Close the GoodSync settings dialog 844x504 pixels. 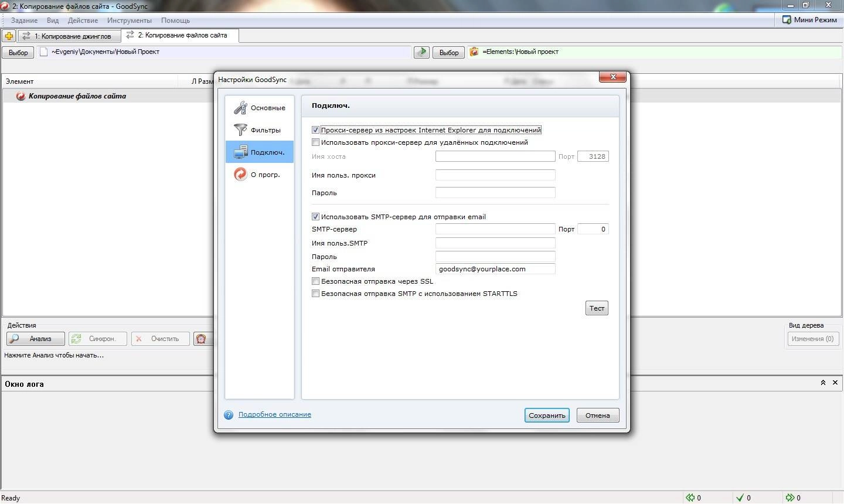click(613, 77)
